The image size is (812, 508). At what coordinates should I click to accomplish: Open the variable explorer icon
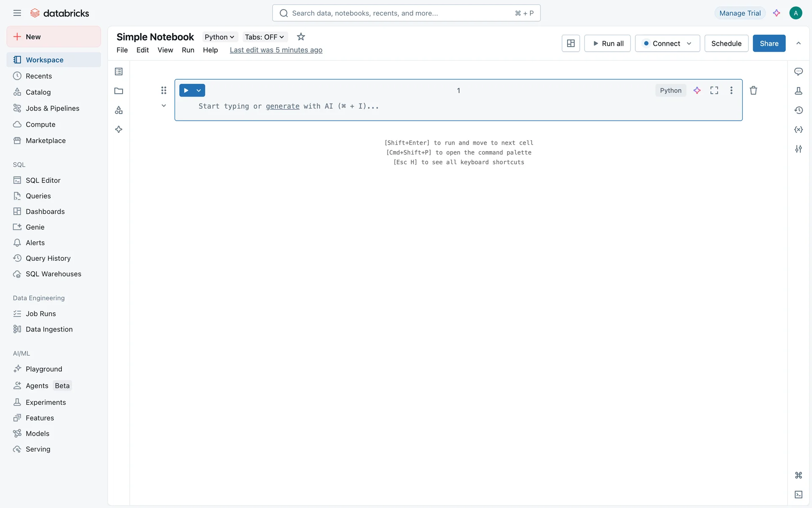pos(798,130)
